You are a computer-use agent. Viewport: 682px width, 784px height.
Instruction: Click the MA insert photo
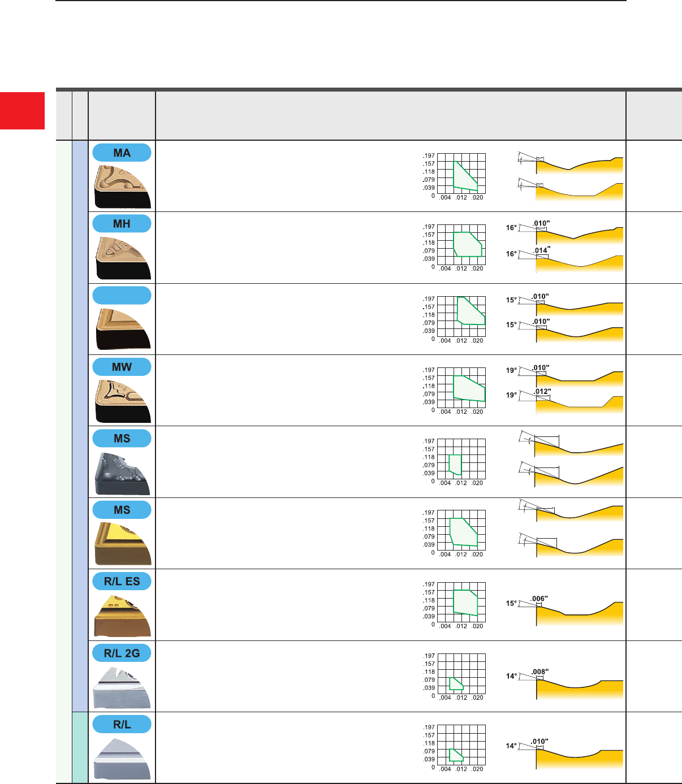122,187
